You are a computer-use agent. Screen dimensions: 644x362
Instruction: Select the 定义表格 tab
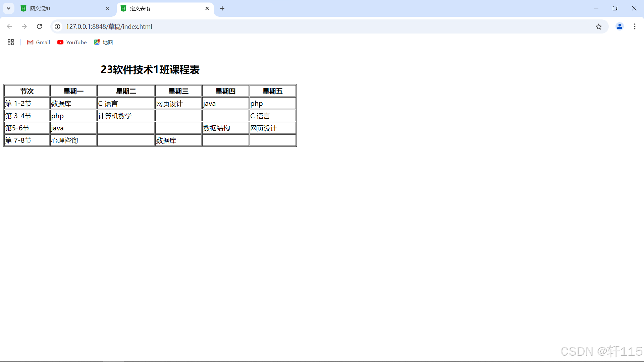point(161,8)
